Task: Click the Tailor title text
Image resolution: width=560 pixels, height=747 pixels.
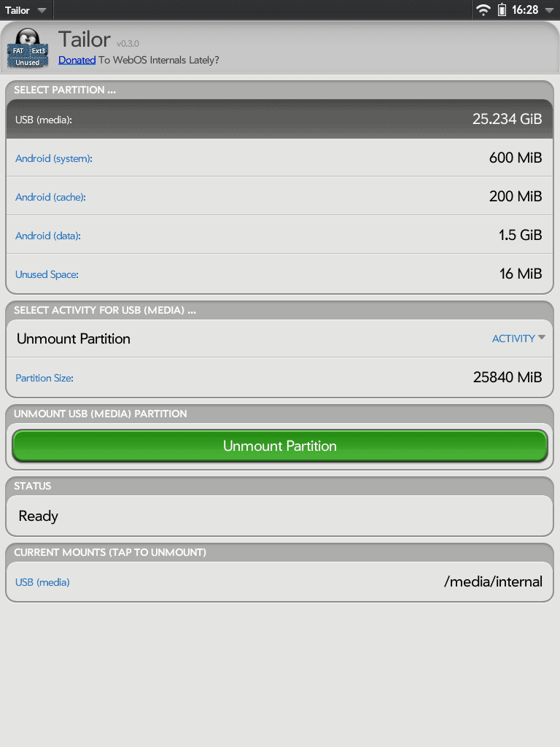Action: coord(85,39)
